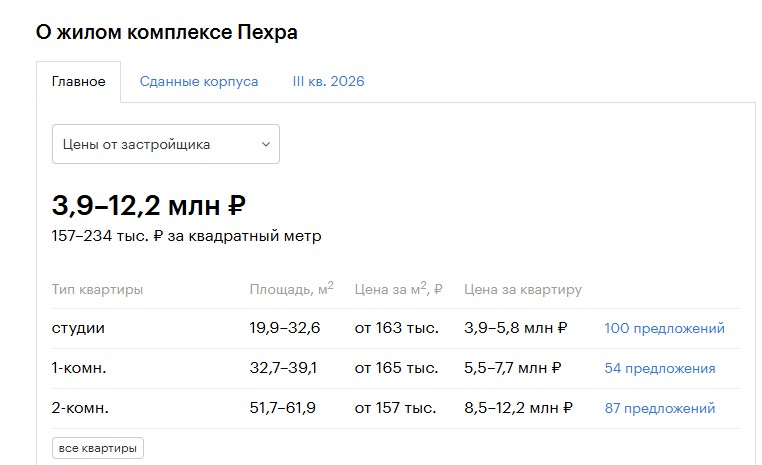The image size is (762, 465).
Task: Click the price per square metre text
Action: pyautogui.click(x=186, y=237)
